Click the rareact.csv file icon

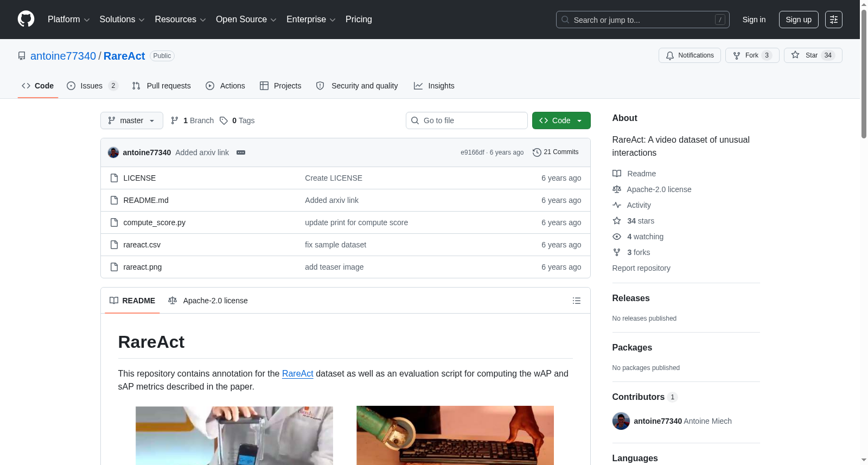pyautogui.click(x=114, y=245)
